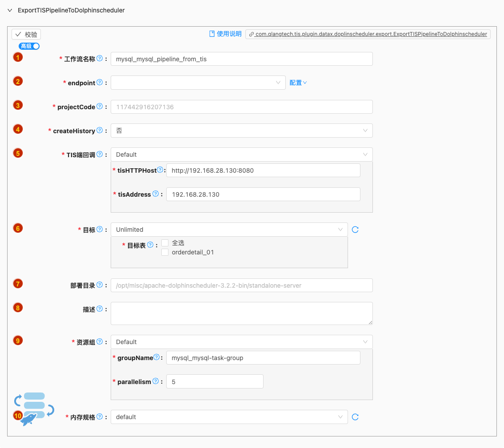Toggle the 高级 advanced switch
504x448 pixels.
tap(29, 46)
